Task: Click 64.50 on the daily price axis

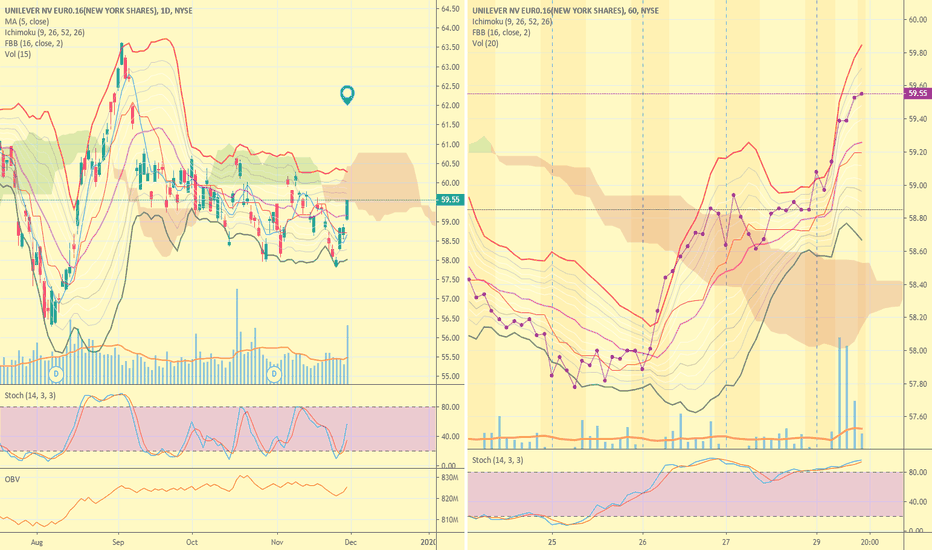Action: 451,9
